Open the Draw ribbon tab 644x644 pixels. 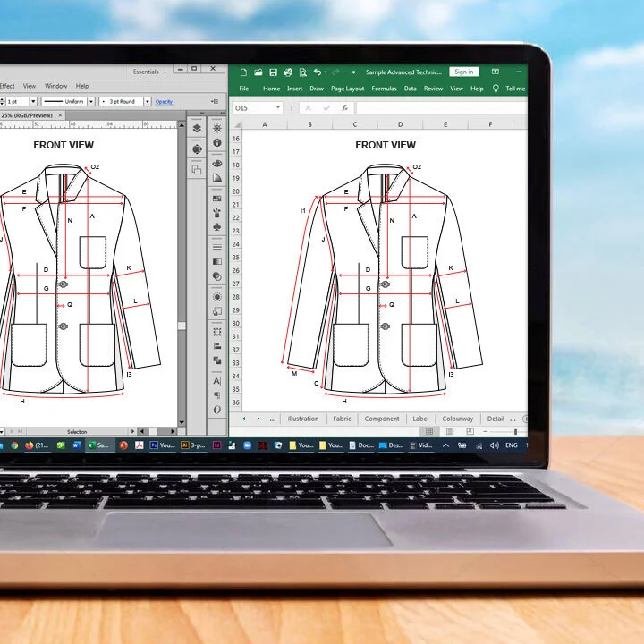pos(317,89)
